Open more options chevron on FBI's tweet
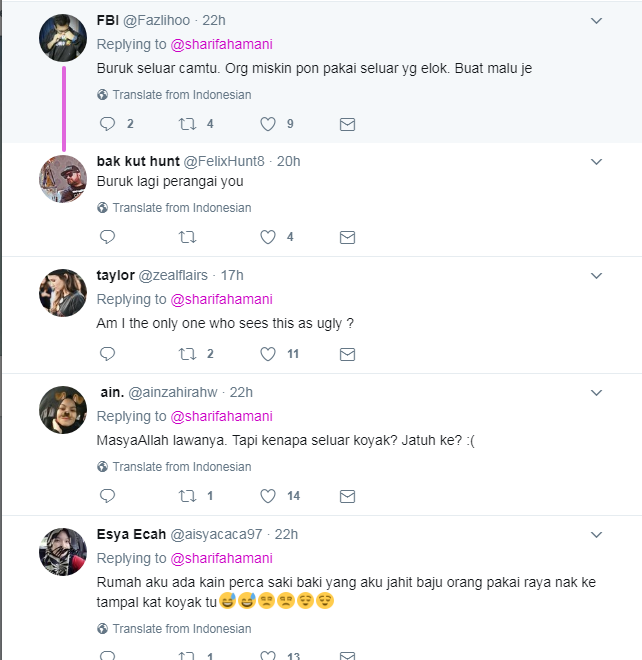 tap(597, 20)
